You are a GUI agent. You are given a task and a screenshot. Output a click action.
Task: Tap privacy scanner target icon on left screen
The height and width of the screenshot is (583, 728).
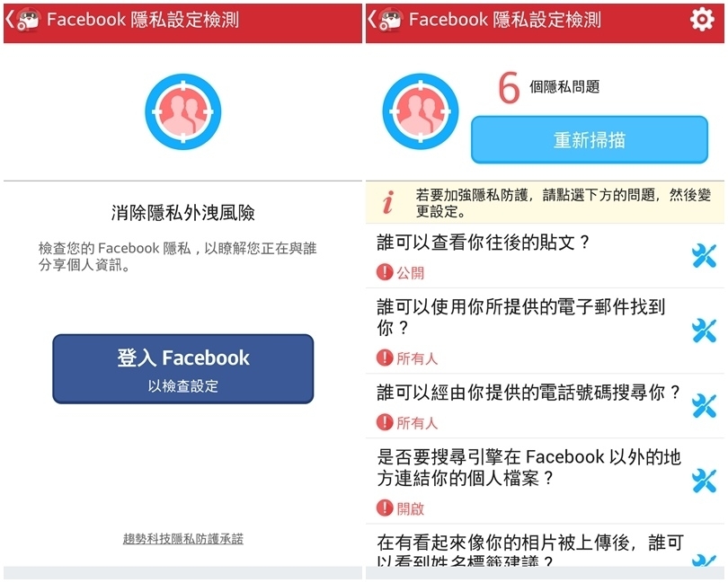pyautogui.click(x=183, y=112)
